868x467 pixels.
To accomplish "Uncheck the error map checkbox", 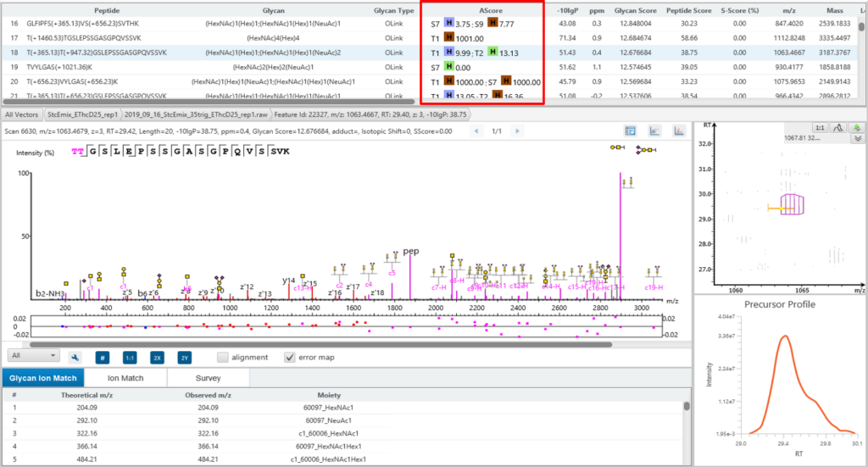I will [291, 358].
